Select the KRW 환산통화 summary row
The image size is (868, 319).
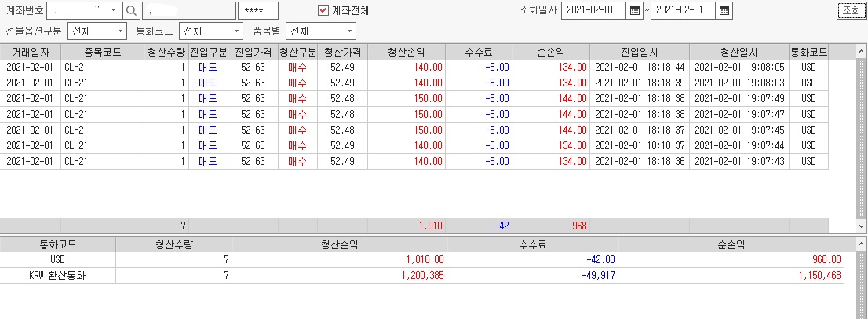click(392, 276)
